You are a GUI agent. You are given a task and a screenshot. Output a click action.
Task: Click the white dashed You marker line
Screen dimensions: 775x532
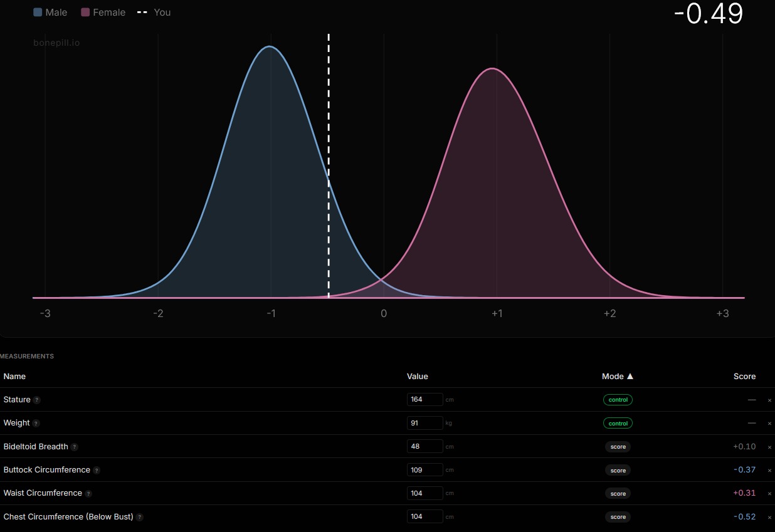329,166
